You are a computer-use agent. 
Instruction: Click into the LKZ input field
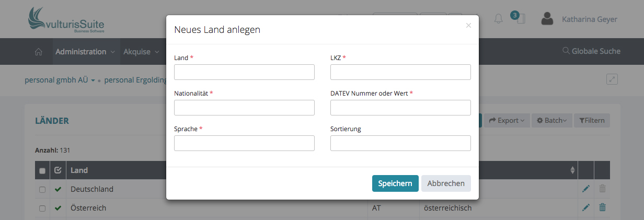point(400,72)
